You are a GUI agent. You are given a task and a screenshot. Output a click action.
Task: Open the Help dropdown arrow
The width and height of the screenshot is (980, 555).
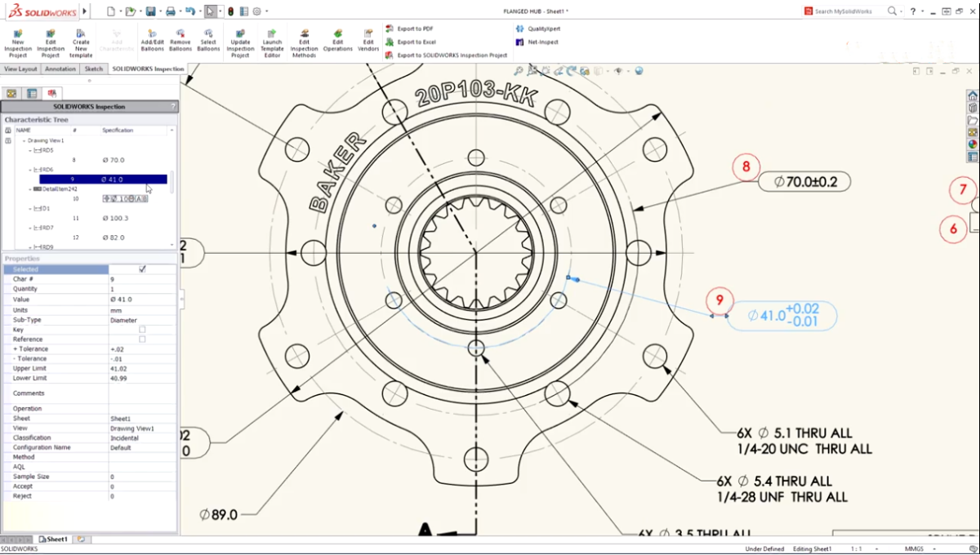tap(923, 11)
